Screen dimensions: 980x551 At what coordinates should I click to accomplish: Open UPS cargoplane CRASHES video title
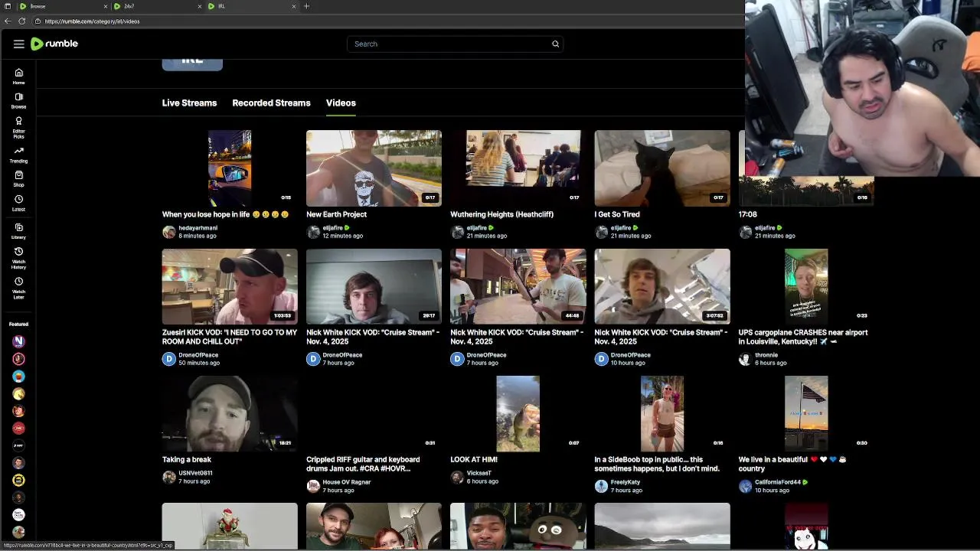point(803,337)
